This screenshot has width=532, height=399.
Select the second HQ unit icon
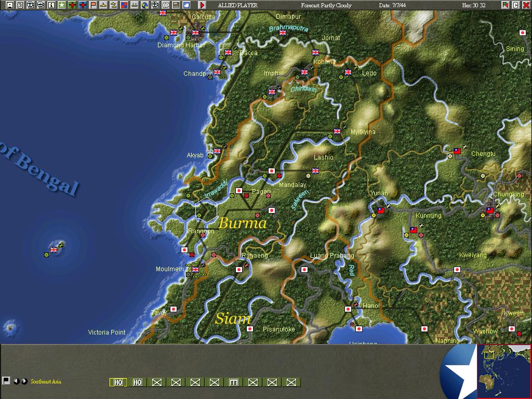coord(137,382)
